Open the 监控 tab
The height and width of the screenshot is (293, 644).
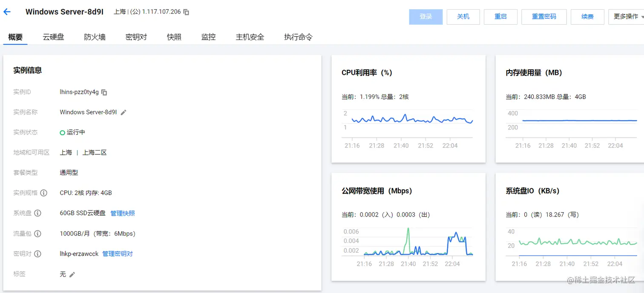[209, 37]
